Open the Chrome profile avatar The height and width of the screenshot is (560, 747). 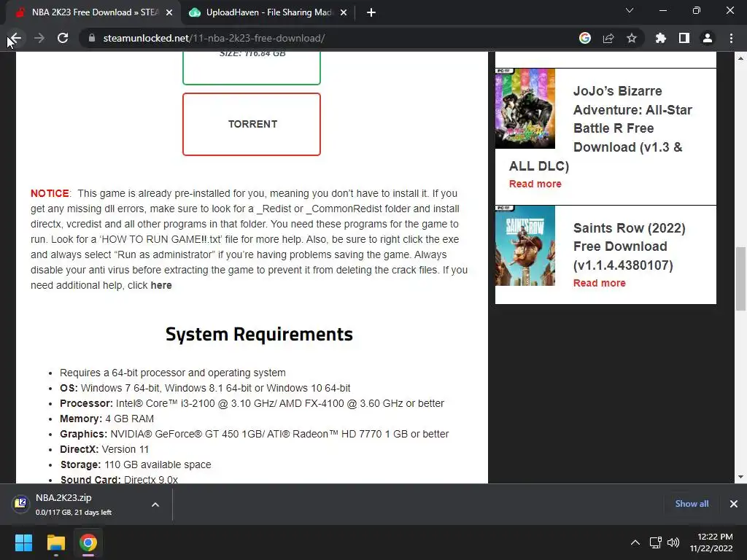pyautogui.click(x=708, y=38)
